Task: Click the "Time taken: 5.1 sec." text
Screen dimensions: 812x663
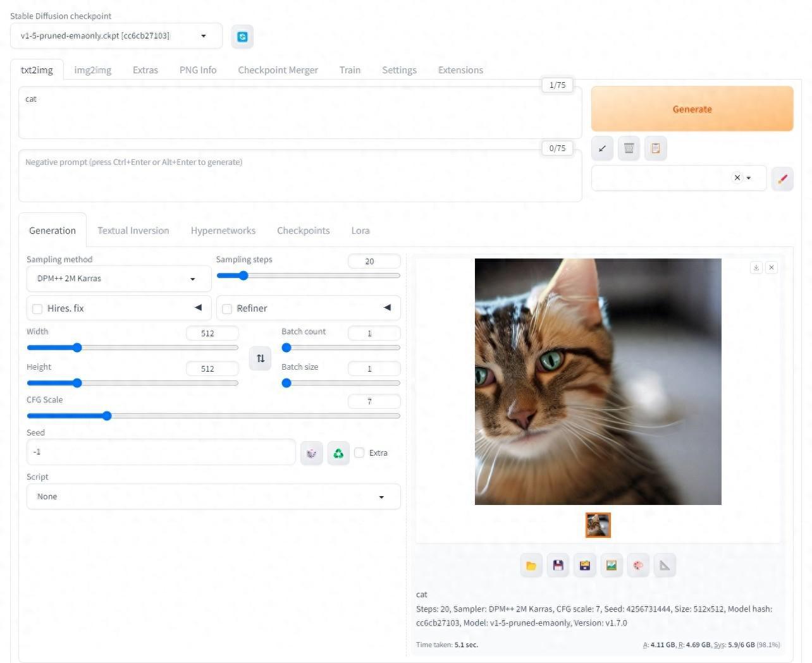Action: [447, 645]
